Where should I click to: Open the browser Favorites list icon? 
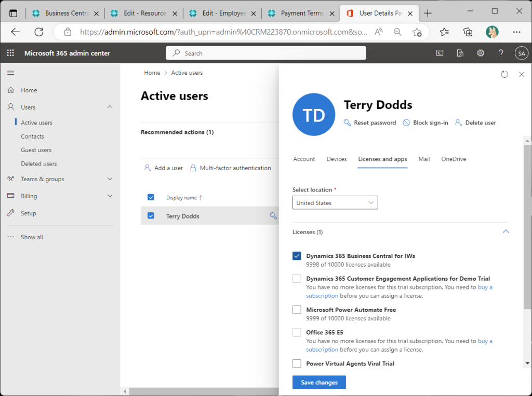pos(444,32)
